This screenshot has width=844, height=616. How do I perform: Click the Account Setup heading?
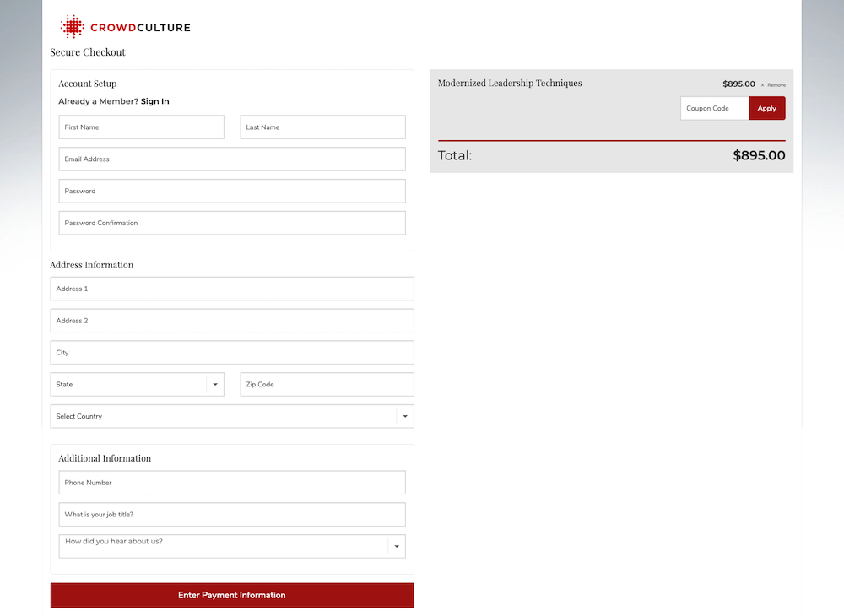click(x=87, y=84)
